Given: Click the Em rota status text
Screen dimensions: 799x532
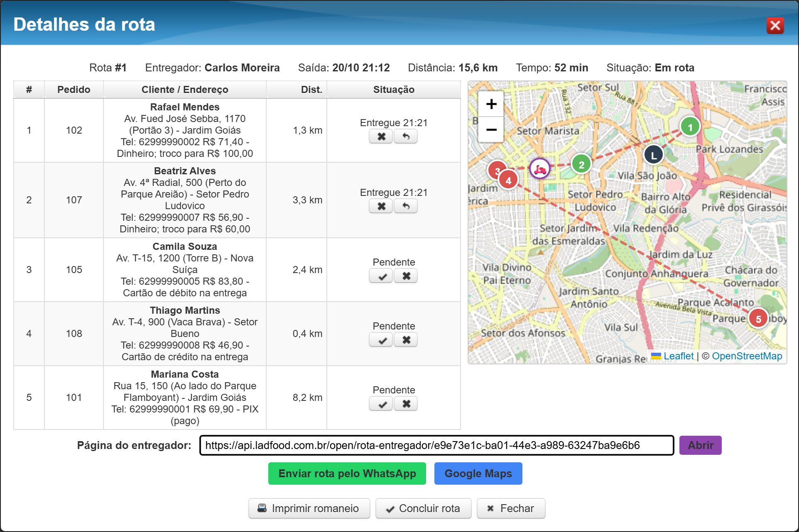Looking at the screenshot, I should tap(674, 68).
